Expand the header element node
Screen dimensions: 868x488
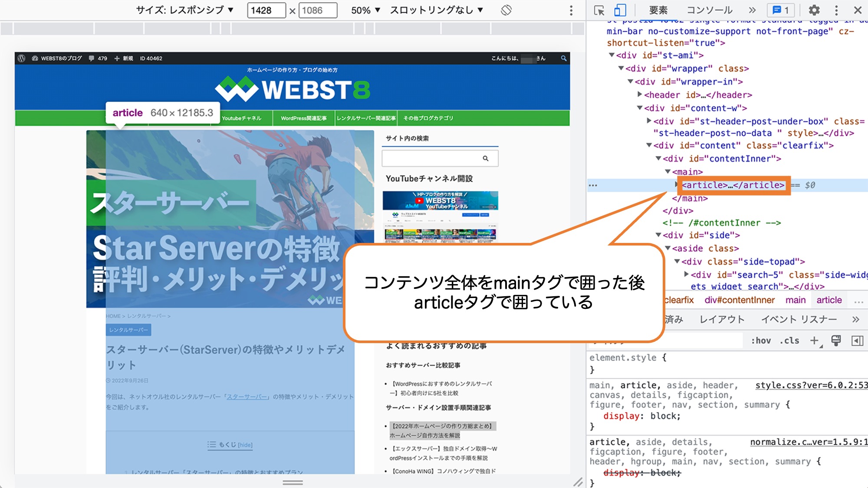coord(640,95)
